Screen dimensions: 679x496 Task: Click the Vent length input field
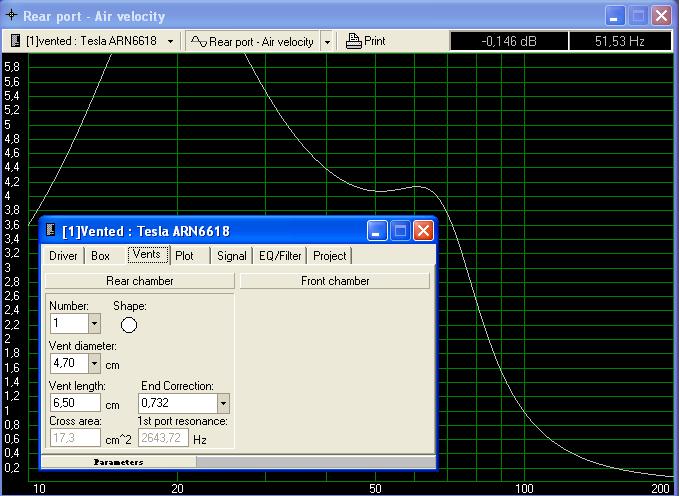(75, 403)
